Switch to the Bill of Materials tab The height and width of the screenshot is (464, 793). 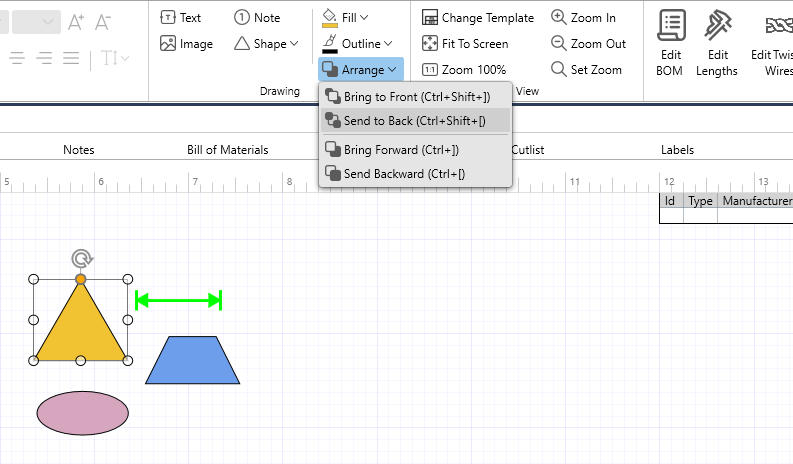tap(228, 150)
